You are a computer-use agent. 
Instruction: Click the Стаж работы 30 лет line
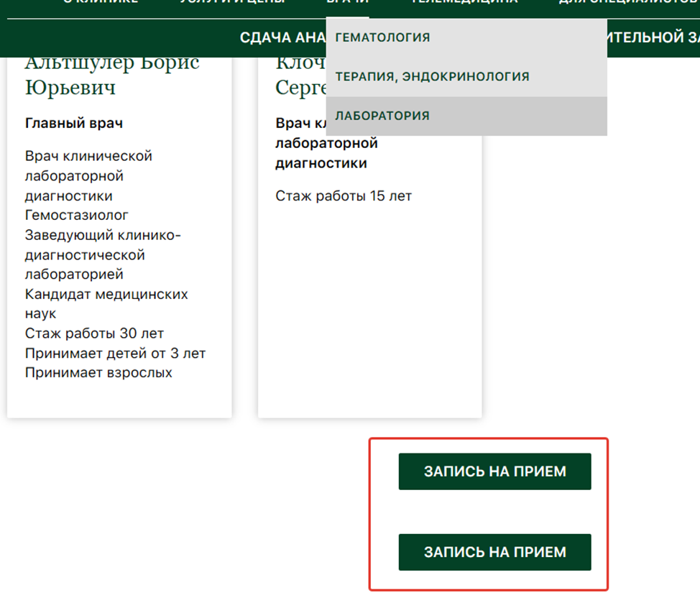pyautogui.click(x=94, y=333)
